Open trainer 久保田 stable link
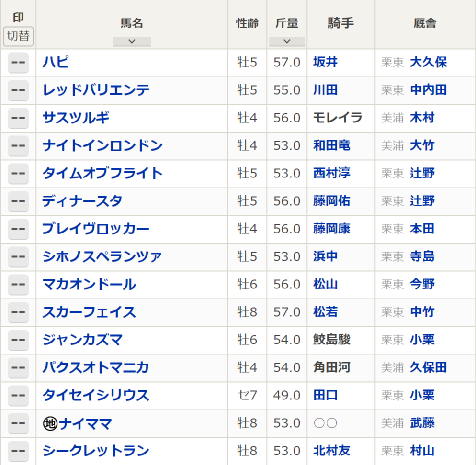Viewport: 476px width, 465px height. pyautogui.click(x=428, y=368)
